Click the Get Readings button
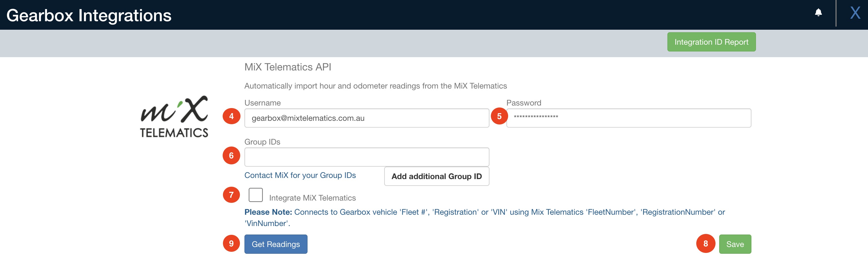 pyautogui.click(x=276, y=244)
